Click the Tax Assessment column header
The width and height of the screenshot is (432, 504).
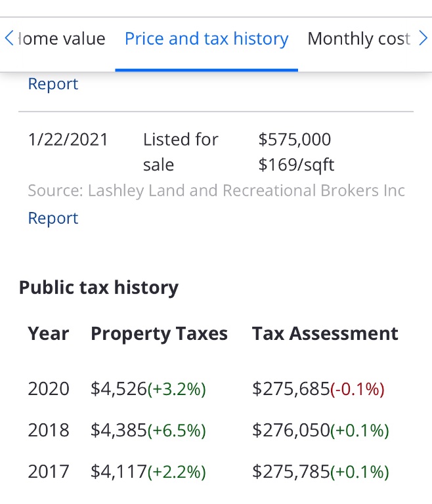(x=325, y=333)
